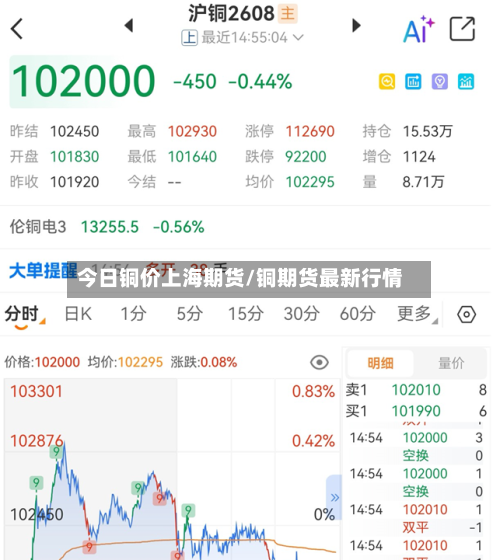The image size is (500, 560).
Task: Open the yellow search analysis icon
Action: tap(387, 82)
